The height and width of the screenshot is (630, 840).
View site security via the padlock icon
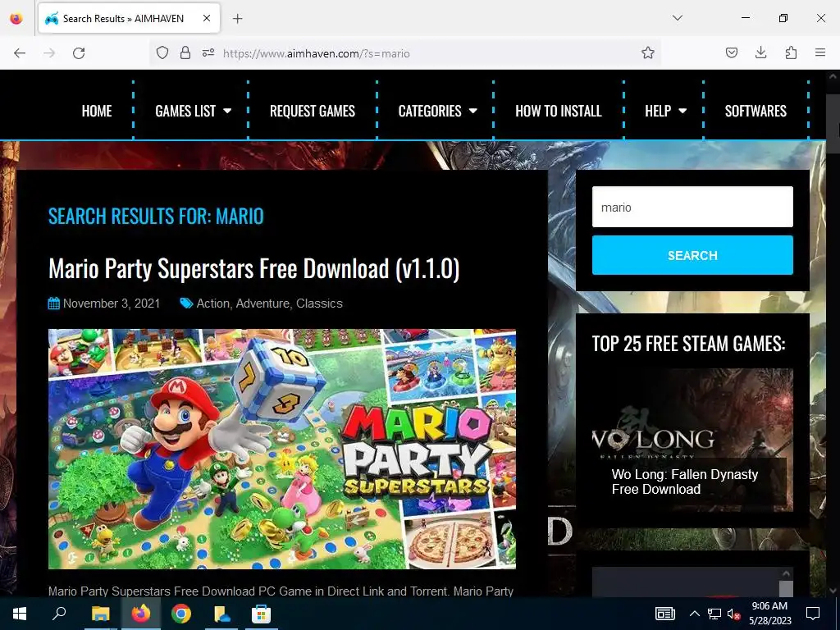click(x=185, y=52)
